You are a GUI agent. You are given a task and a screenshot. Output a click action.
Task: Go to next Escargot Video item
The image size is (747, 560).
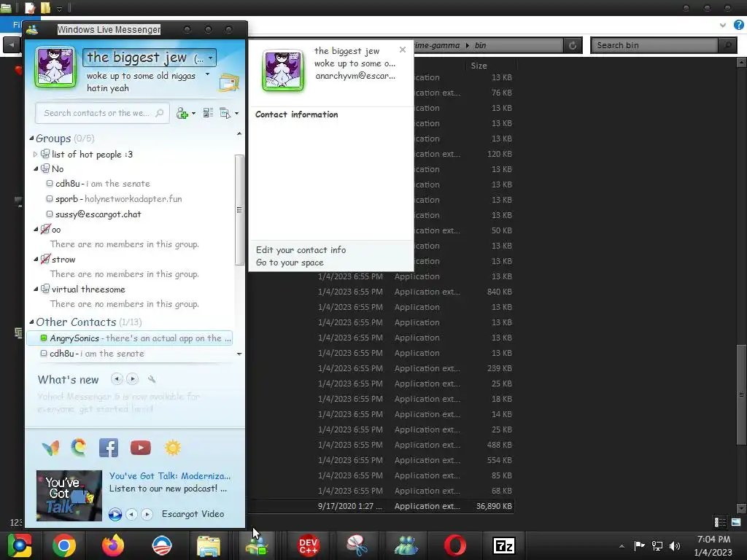tap(147, 514)
